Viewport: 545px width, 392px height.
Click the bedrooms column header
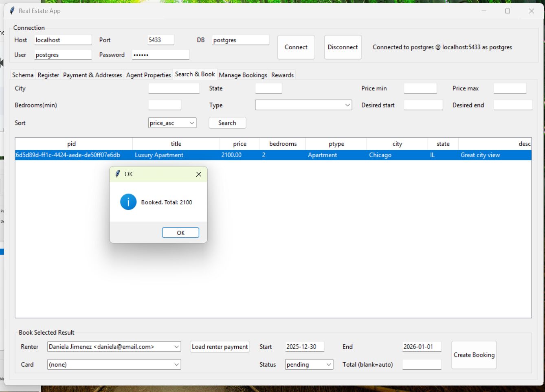[283, 144]
